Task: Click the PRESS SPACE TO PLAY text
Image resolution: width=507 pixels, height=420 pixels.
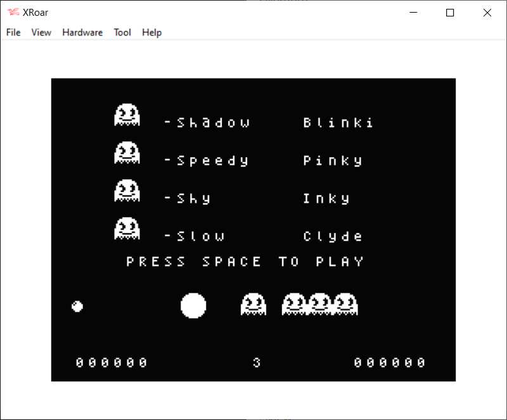Action: point(244,261)
